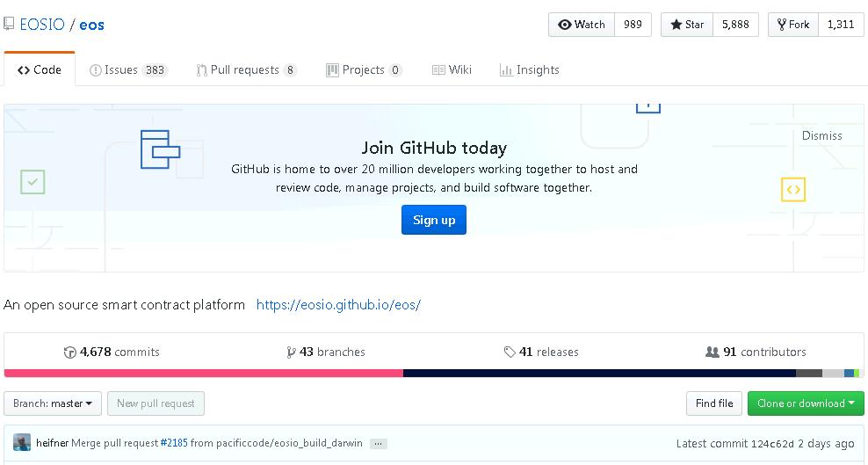This screenshot has width=868, height=465.
Task: Expand the Branch: master dropdown
Action: pyautogui.click(x=53, y=403)
